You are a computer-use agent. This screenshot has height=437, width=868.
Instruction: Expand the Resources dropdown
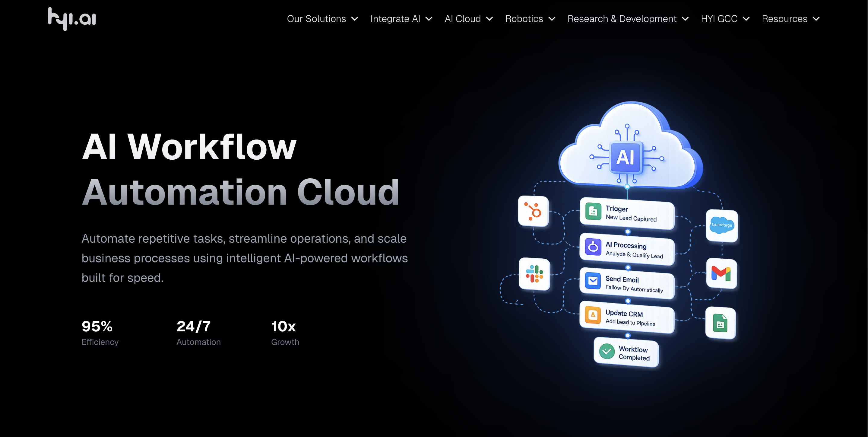click(x=790, y=19)
